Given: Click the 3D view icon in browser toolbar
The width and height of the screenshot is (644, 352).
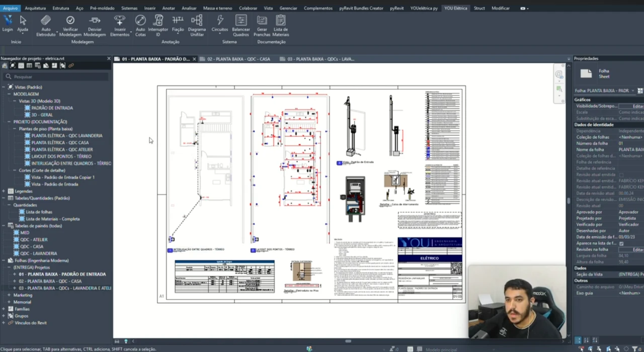Looking at the screenshot, I should click(13, 66).
